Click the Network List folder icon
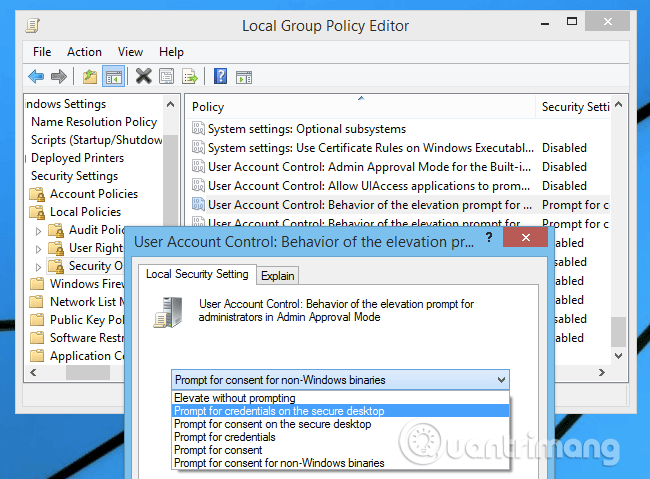650x479 pixels. (37, 302)
